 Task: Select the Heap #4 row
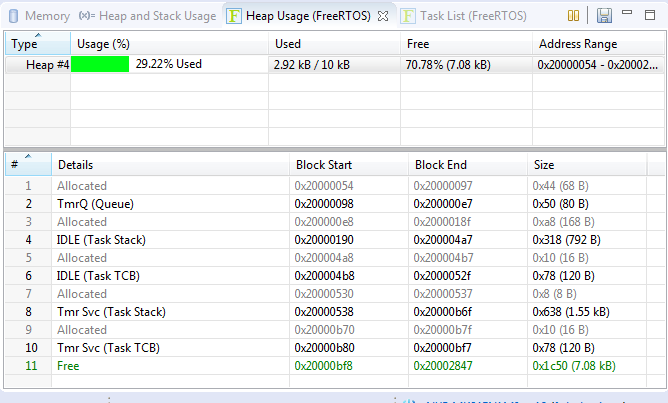tap(334, 64)
